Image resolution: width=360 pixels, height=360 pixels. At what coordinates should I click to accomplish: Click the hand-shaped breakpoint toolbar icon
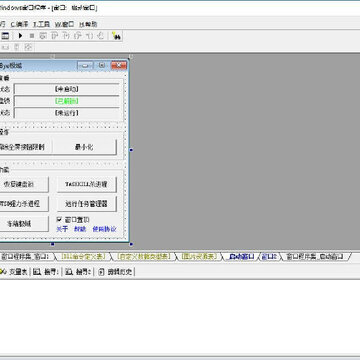point(101,36)
